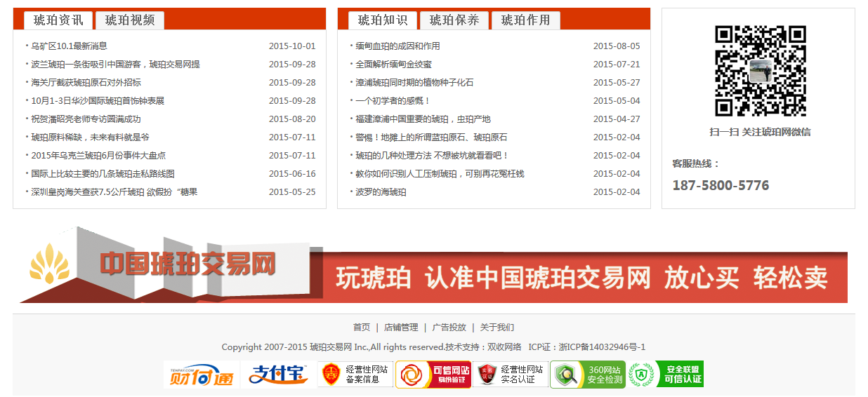Open the Tenpay (财付通) payment badge
868x397 pixels.
pyautogui.click(x=202, y=375)
